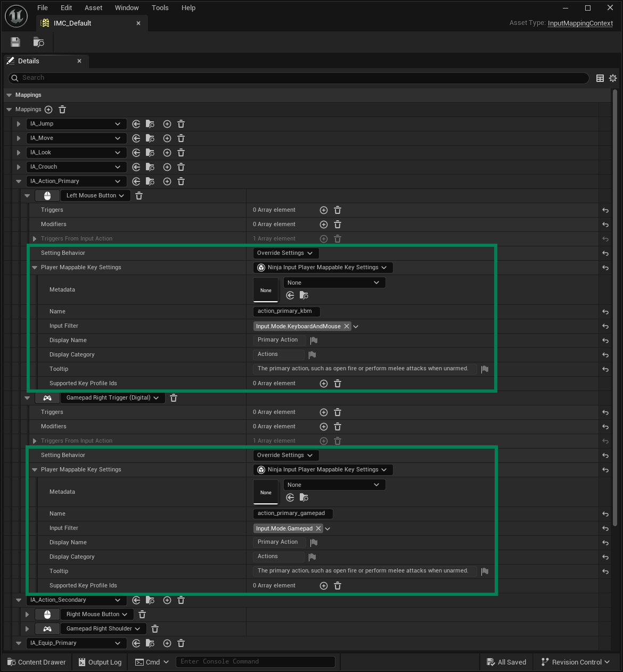This screenshot has width=623, height=672.
Task: Open the Content Drawer
Action: pos(36,662)
